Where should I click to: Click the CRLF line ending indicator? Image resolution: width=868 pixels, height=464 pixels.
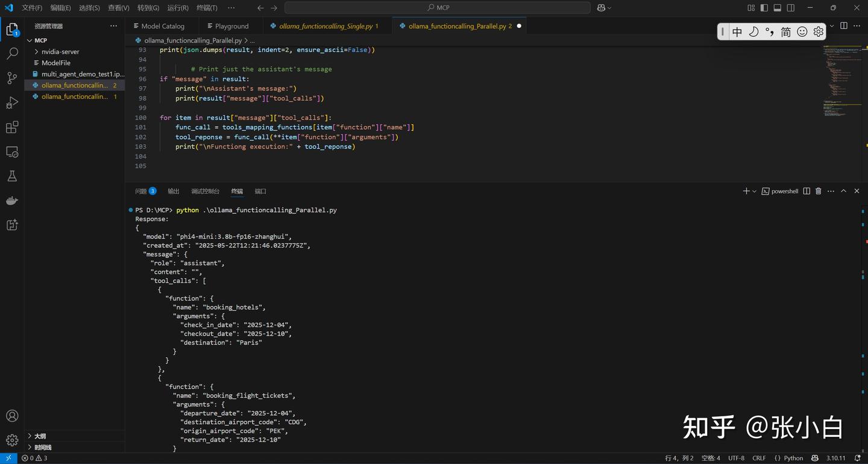(759, 458)
